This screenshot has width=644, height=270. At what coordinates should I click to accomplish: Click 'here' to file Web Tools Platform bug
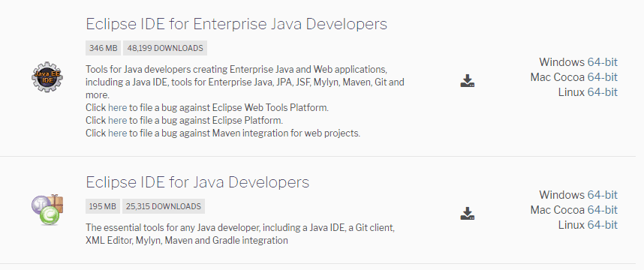(117, 108)
